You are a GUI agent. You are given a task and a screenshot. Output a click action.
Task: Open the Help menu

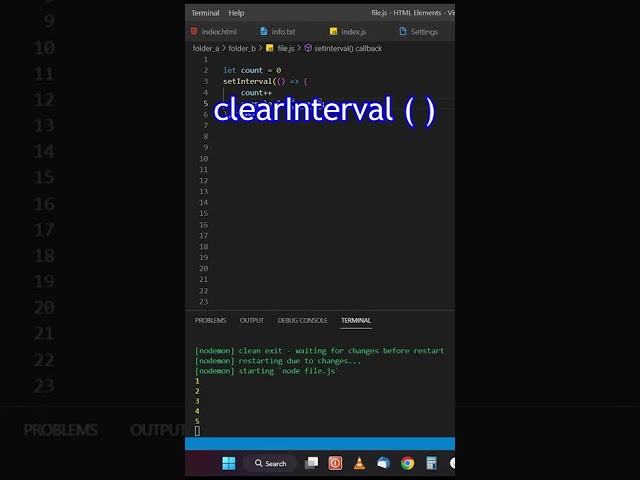coord(236,13)
